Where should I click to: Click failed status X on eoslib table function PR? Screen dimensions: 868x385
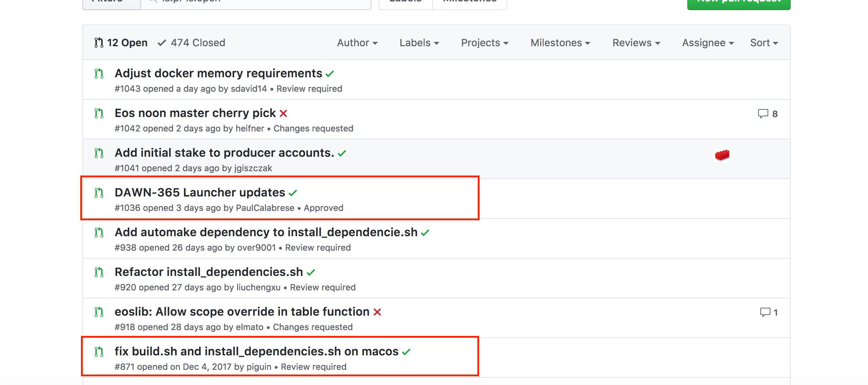pos(377,312)
